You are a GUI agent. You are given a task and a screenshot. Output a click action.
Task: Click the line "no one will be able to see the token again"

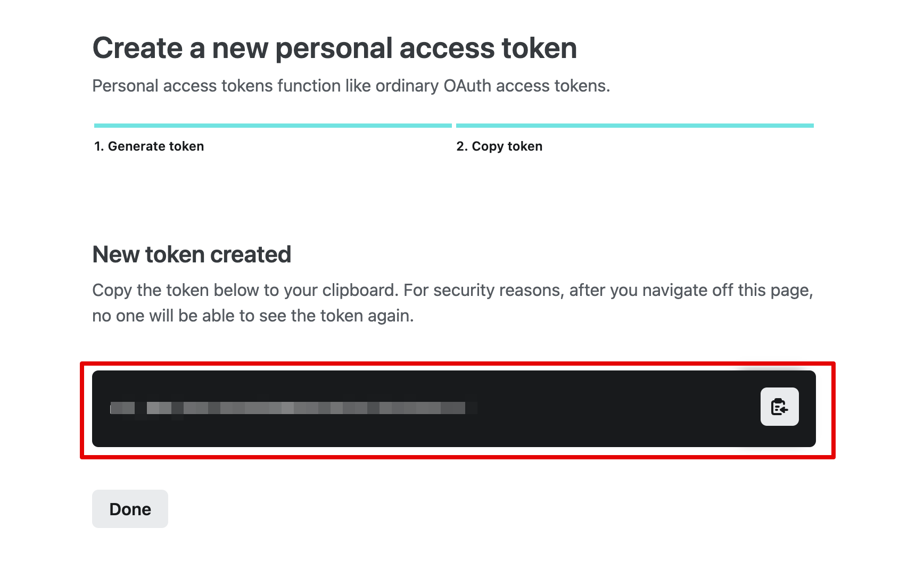(x=253, y=316)
